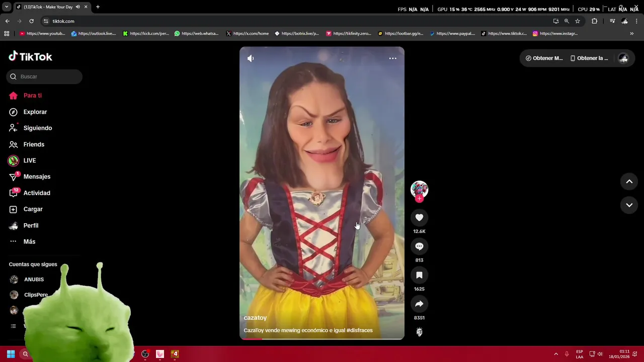The image size is (644, 362).
Task: Click the Obtener la... app button
Action: [x=589, y=58]
